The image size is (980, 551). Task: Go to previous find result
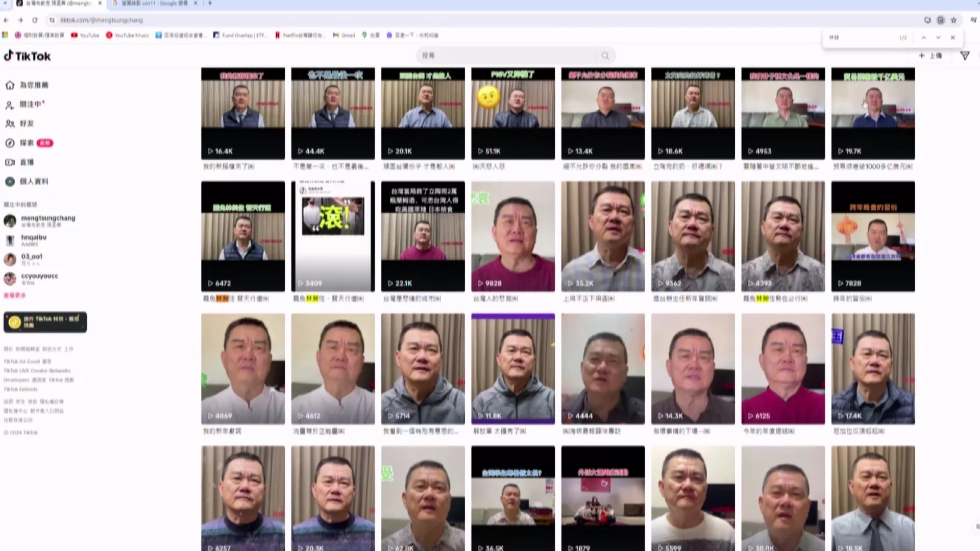coord(923,37)
